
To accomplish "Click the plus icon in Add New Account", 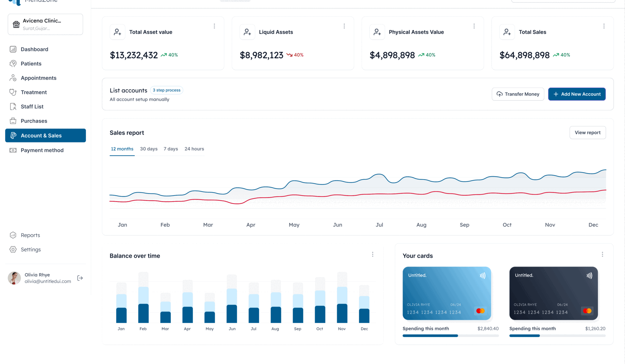I will (x=556, y=94).
